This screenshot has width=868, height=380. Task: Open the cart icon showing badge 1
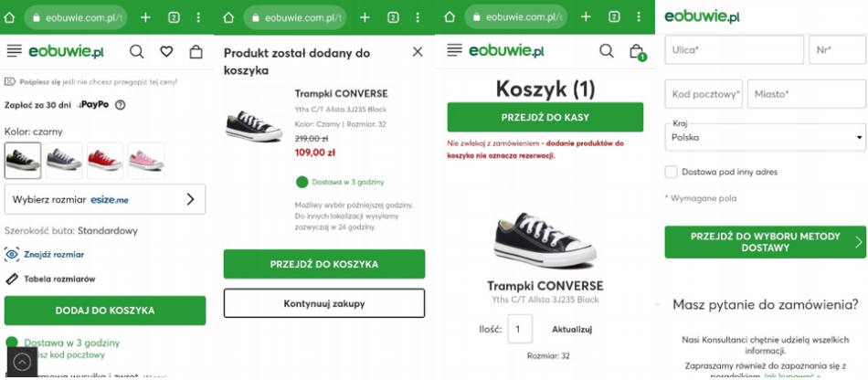(x=636, y=52)
